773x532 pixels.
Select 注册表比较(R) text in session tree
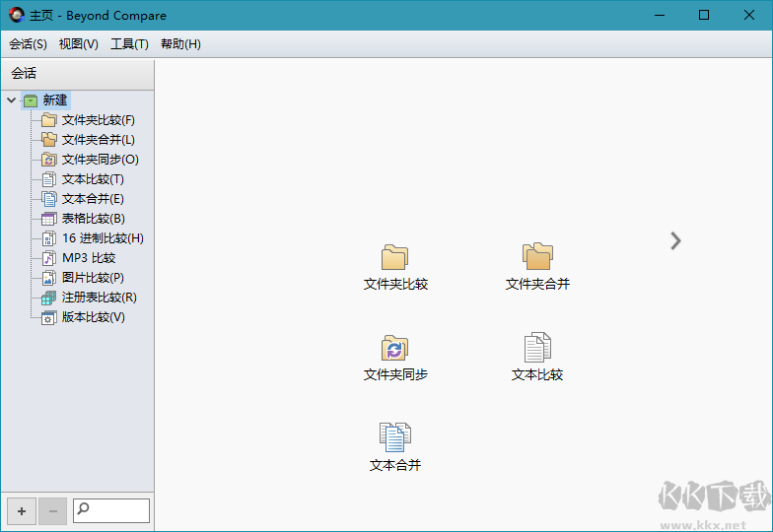pos(100,298)
